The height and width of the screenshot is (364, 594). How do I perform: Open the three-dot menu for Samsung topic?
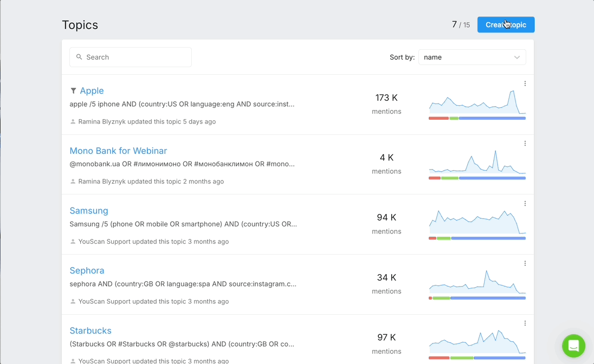click(525, 204)
